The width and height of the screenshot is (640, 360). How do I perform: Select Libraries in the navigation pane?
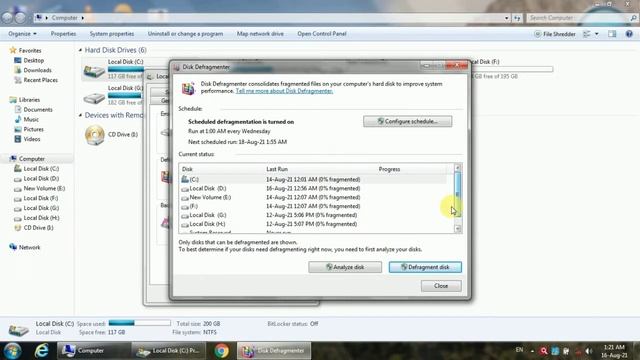point(29,100)
